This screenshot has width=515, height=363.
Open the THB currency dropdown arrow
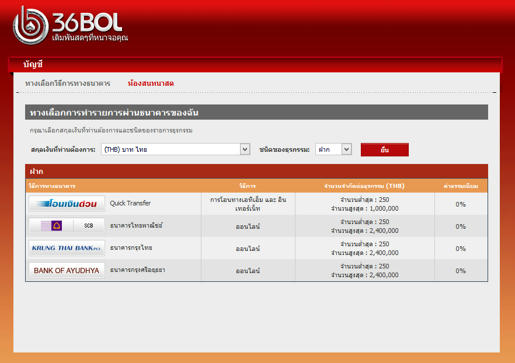point(245,149)
